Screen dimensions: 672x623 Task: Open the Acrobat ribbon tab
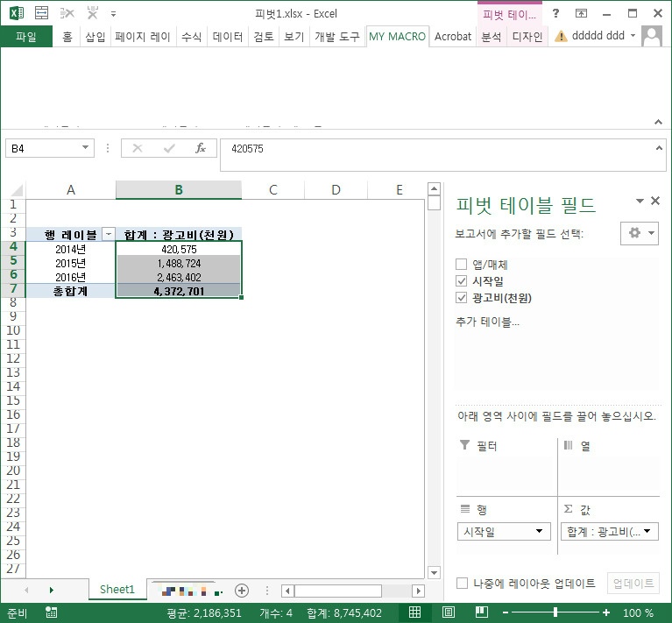(453, 37)
